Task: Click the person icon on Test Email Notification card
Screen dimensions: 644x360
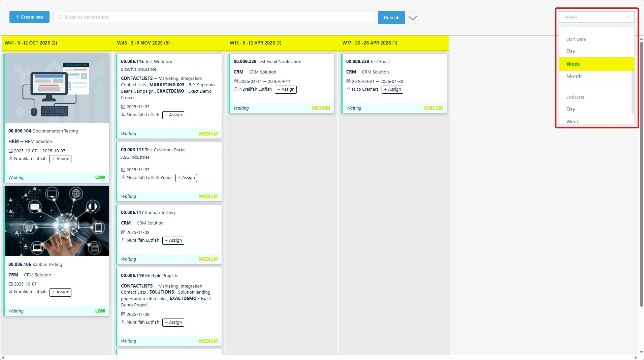Action: pos(236,89)
